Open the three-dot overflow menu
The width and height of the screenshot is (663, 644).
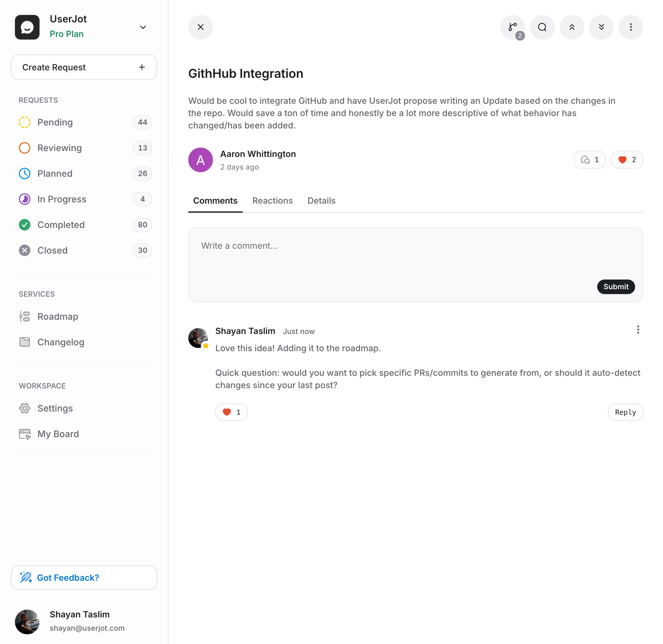pos(631,27)
